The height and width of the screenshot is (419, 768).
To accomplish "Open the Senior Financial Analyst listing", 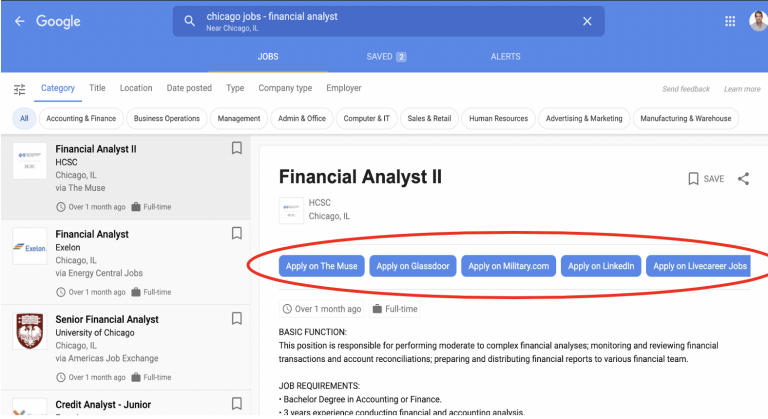I will click(x=125, y=348).
